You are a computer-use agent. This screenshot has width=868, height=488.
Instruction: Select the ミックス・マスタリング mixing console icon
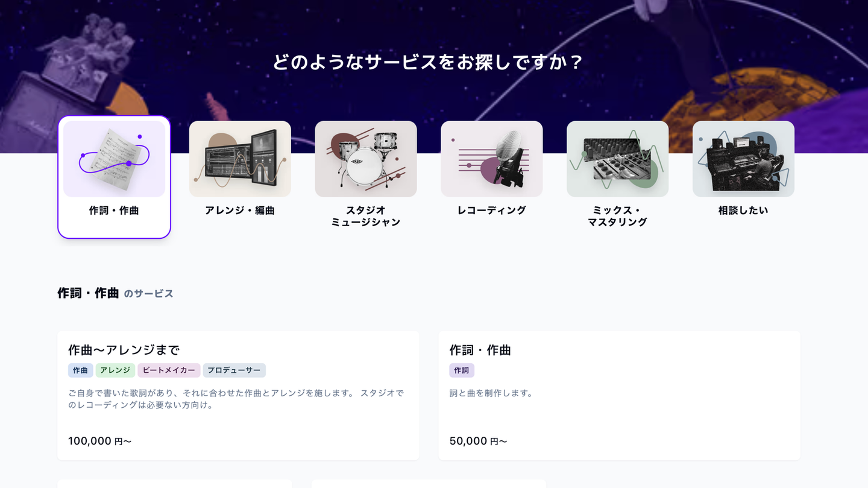618,159
